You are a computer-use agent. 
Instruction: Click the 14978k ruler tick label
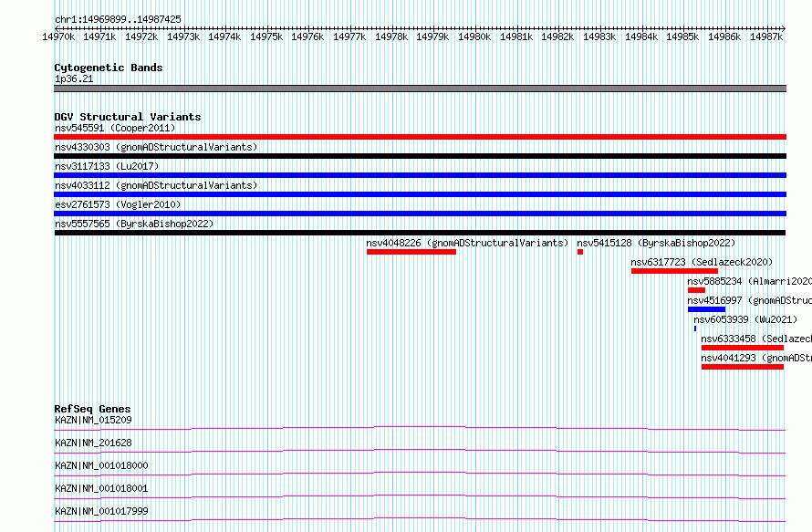pyautogui.click(x=391, y=37)
